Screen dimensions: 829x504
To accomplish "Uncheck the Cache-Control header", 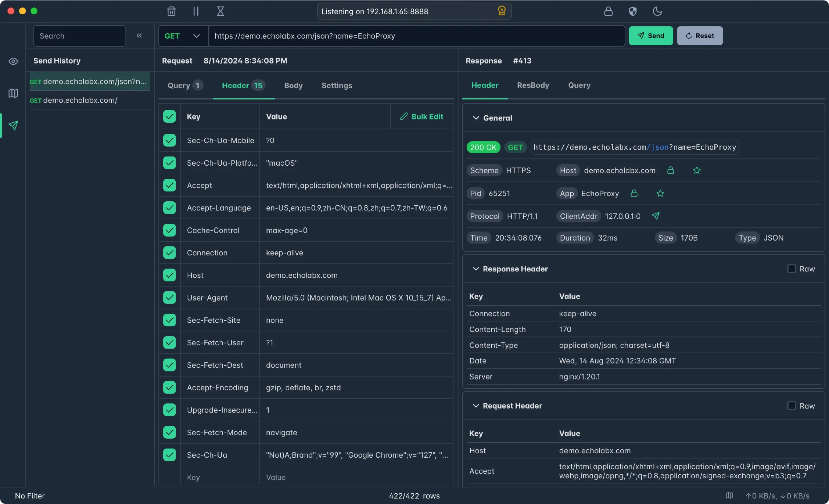I will pyautogui.click(x=169, y=230).
